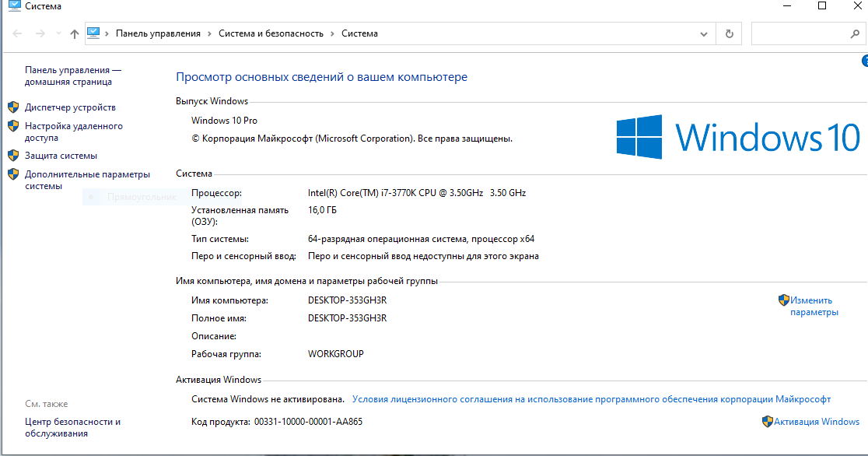The width and height of the screenshot is (868, 456).
Task: Open the address bar history dropdown
Action: click(x=704, y=34)
